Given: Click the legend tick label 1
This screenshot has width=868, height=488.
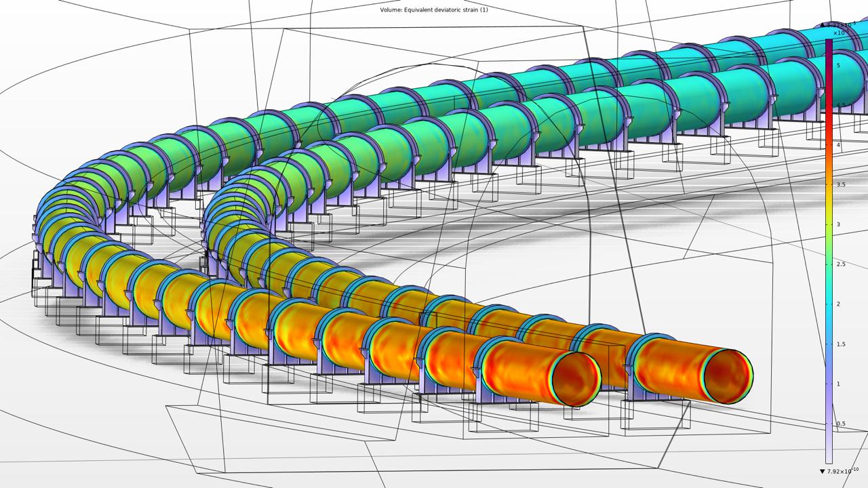Looking at the screenshot, I should [838, 384].
